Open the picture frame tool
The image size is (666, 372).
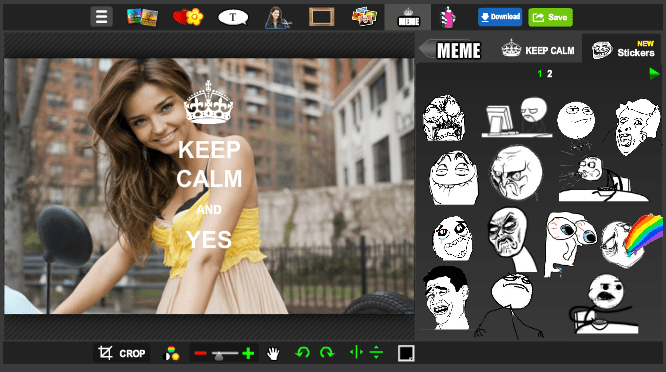[321, 17]
